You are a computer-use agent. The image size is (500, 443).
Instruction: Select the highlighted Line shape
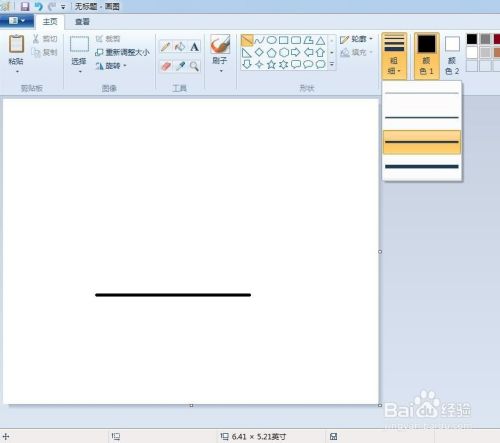[x=247, y=40]
